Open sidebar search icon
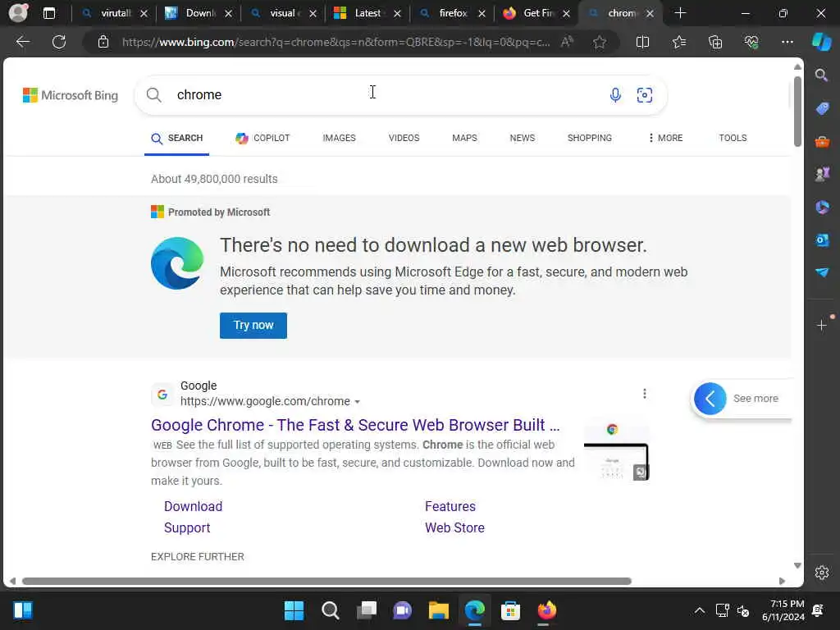This screenshot has height=630, width=840. coord(822,75)
